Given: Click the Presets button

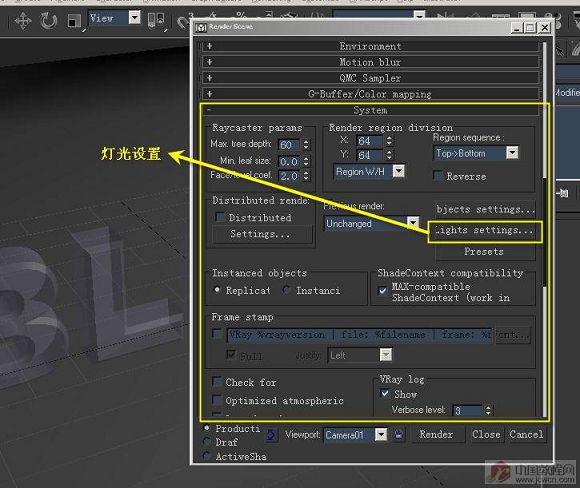Looking at the screenshot, I should [485, 252].
